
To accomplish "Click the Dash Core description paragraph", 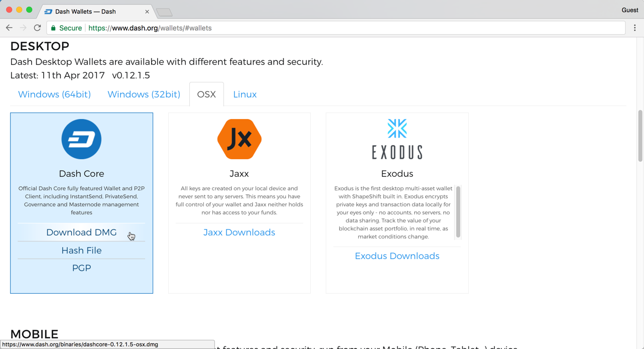I will coord(81,200).
